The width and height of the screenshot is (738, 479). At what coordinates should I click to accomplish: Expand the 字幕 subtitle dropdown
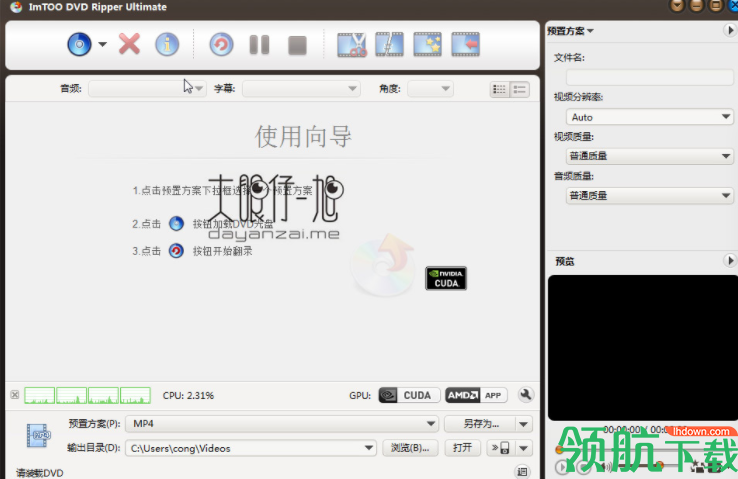pyautogui.click(x=301, y=88)
